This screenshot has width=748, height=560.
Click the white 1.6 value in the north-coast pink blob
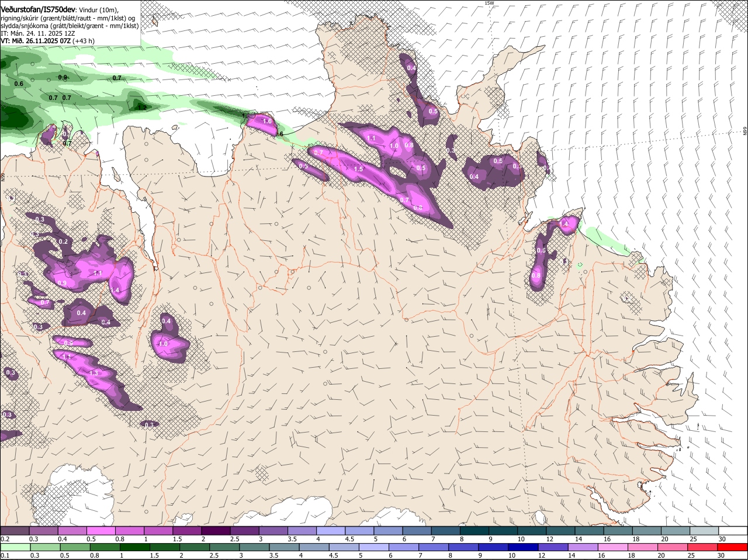pos(268,121)
